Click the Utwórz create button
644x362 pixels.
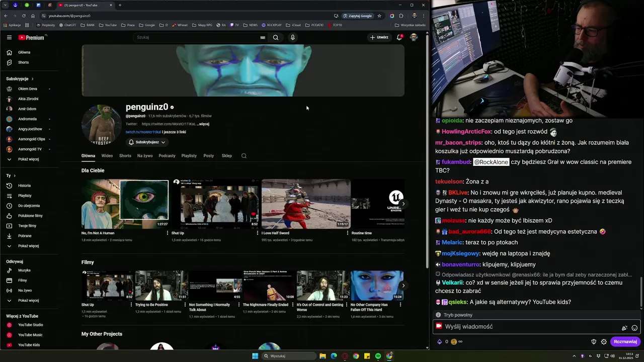click(x=379, y=37)
